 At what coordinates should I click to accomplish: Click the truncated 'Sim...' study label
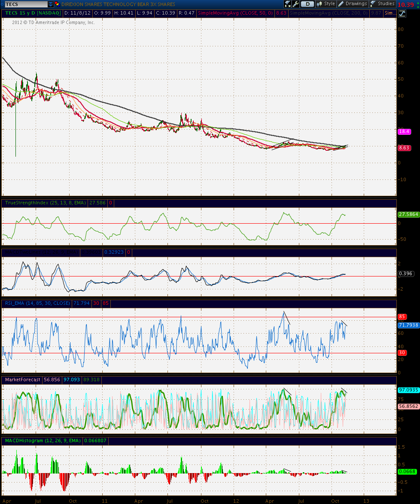pyautogui.click(x=390, y=13)
